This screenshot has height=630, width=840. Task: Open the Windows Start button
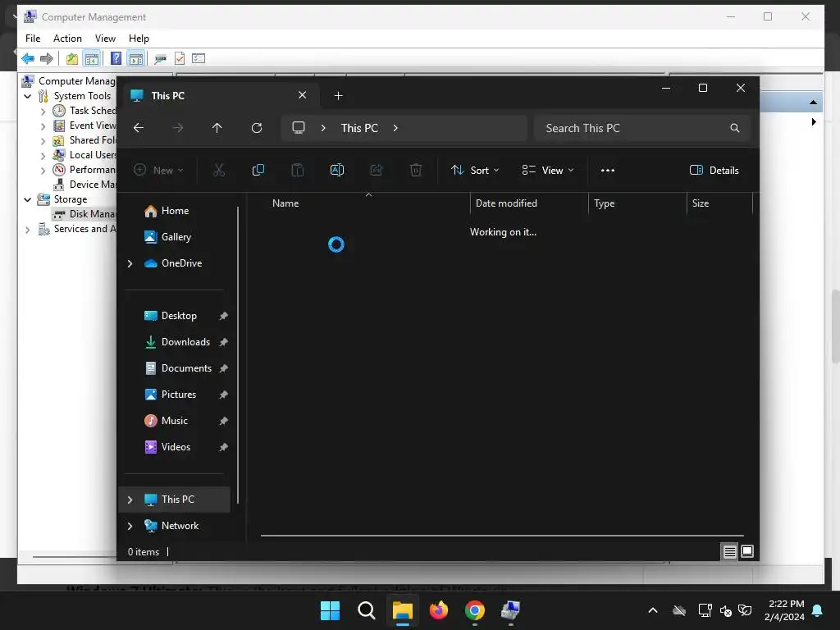coord(330,610)
